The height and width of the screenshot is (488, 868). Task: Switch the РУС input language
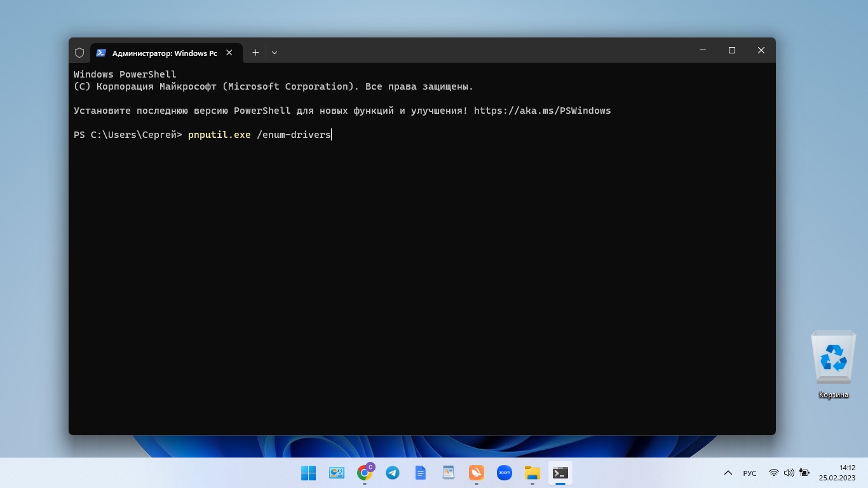[750, 473]
